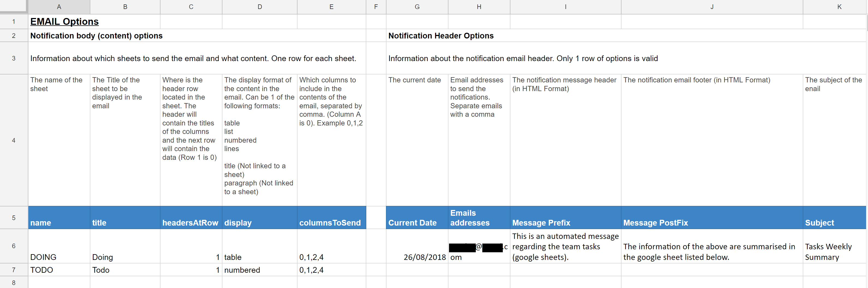Select the blue 'name' header cell

tap(59, 218)
